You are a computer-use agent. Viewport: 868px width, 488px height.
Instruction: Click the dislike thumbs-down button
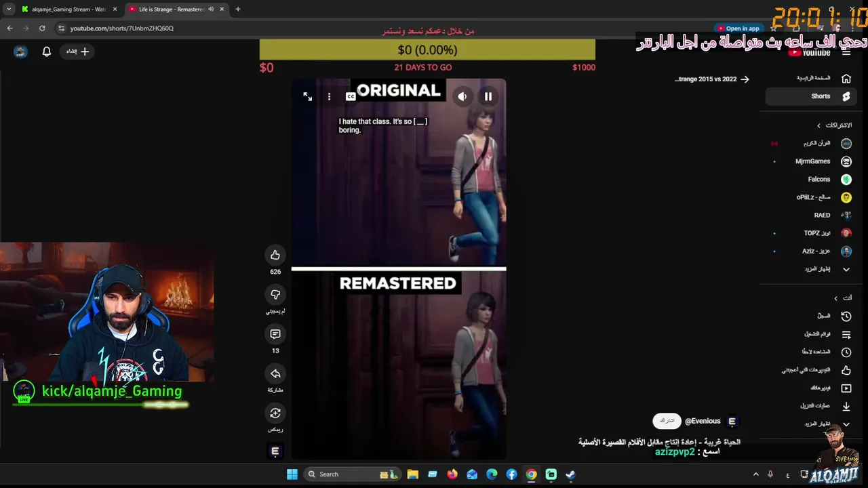click(x=275, y=294)
